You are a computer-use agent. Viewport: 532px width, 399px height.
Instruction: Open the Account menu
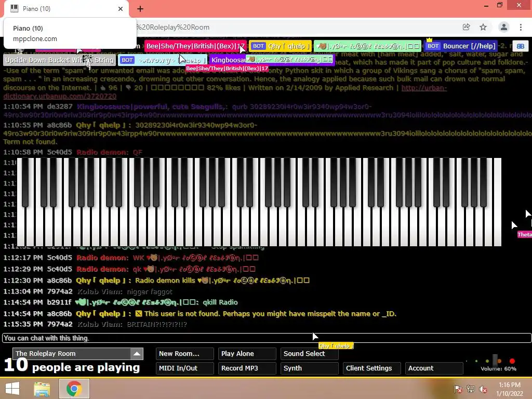tap(434, 368)
